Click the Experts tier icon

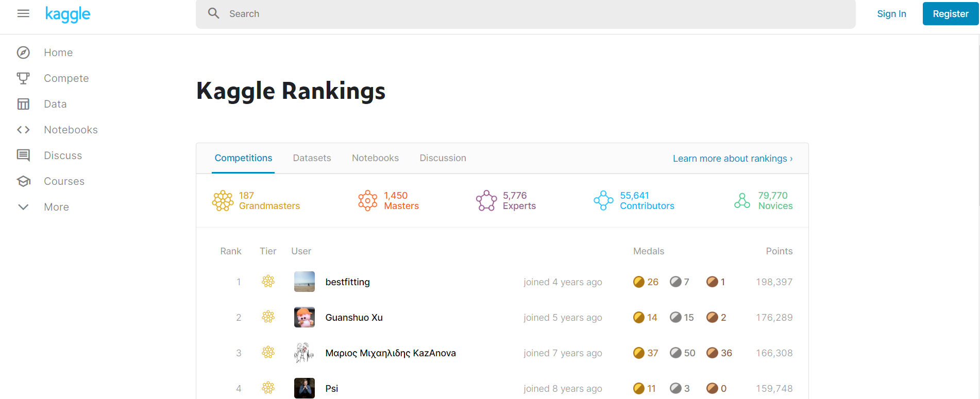click(x=486, y=201)
